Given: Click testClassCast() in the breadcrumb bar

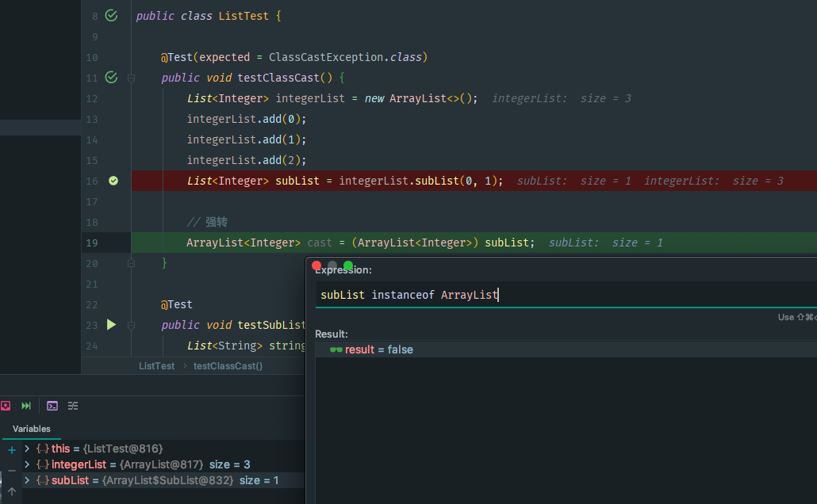Looking at the screenshot, I should 228,366.
